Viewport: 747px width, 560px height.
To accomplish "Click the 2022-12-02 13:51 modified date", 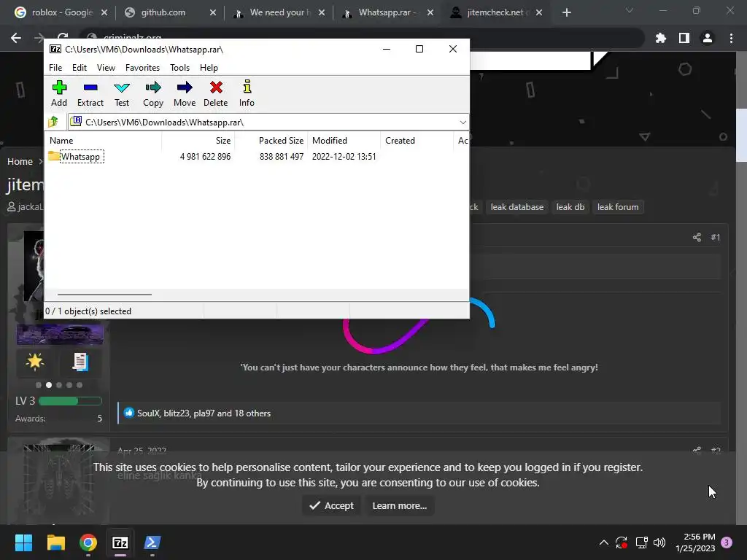I will (x=344, y=157).
